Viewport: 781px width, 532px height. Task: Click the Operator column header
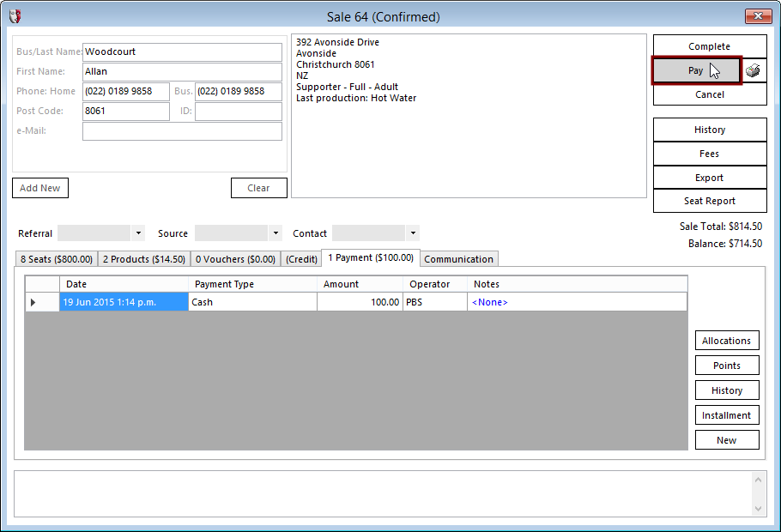[435, 284]
